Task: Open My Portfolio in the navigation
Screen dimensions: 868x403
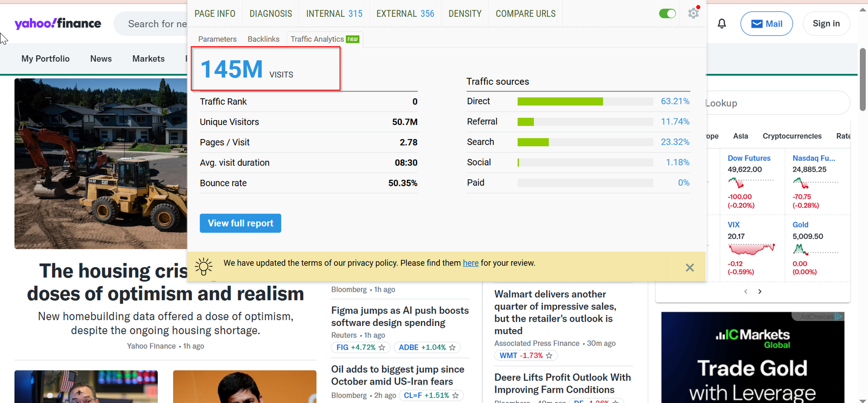Action: 46,59
